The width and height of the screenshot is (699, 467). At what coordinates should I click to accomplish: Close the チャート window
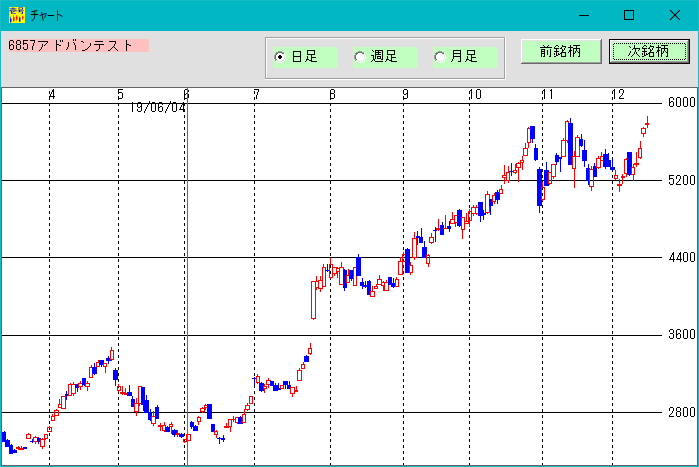(x=675, y=15)
